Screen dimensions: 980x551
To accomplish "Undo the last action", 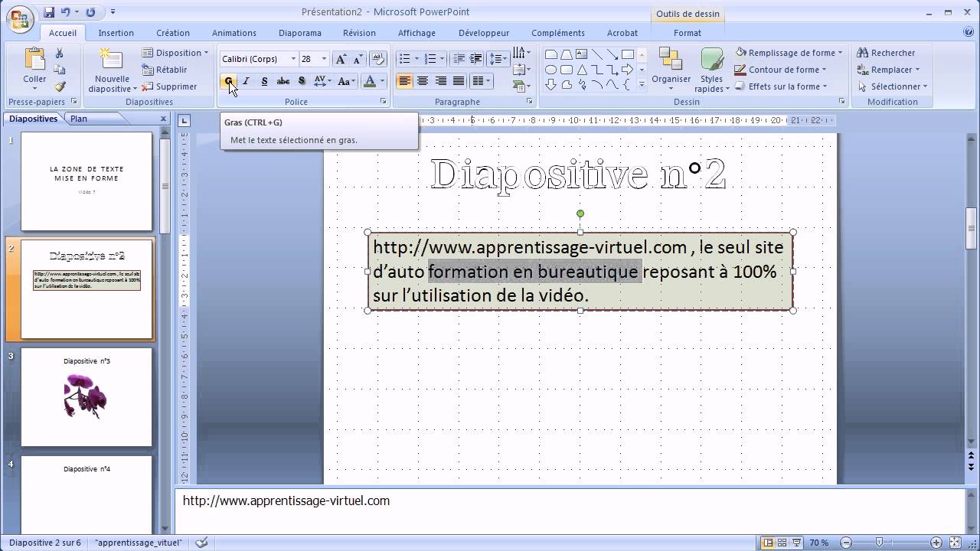I will click(x=65, y=12).
